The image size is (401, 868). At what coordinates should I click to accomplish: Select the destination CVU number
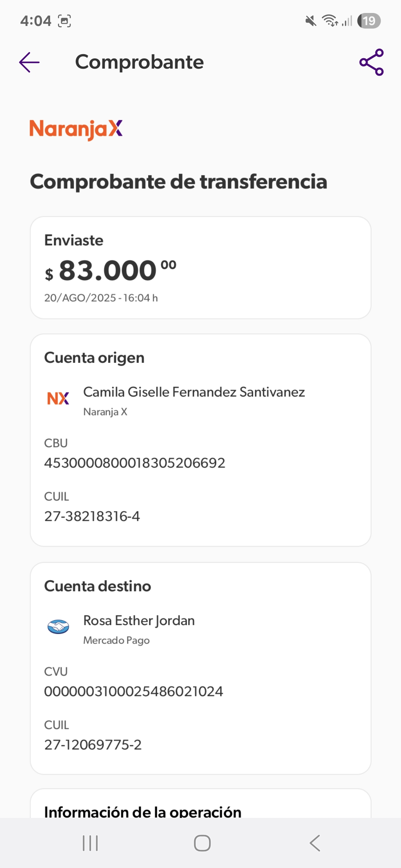[134, 691]
